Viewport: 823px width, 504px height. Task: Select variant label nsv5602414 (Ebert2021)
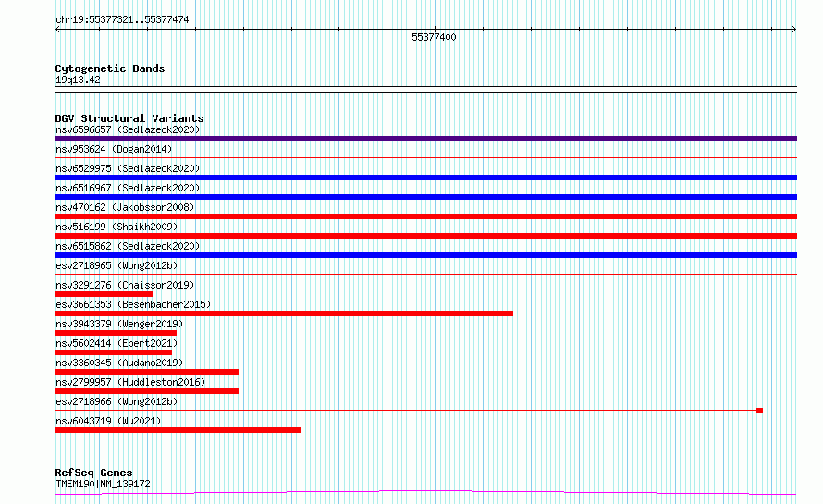(117, 343)
